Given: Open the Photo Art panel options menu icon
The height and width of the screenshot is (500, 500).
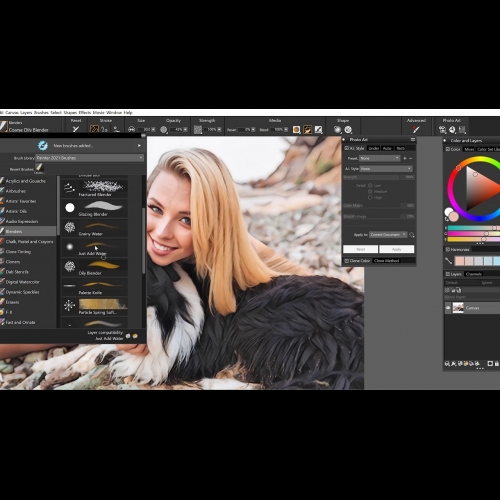Looking at the screenshot, I should coord(413,139).
